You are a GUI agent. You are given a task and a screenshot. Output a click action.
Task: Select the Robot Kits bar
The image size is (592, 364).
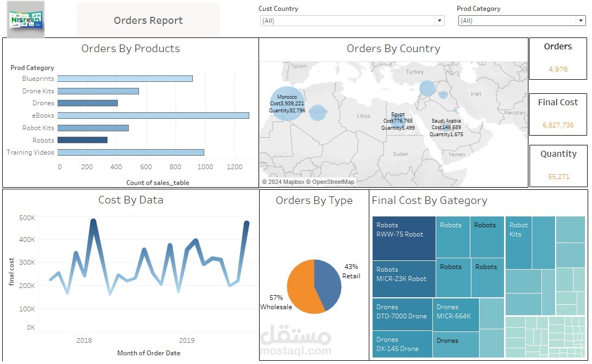[x=93, y=128]
